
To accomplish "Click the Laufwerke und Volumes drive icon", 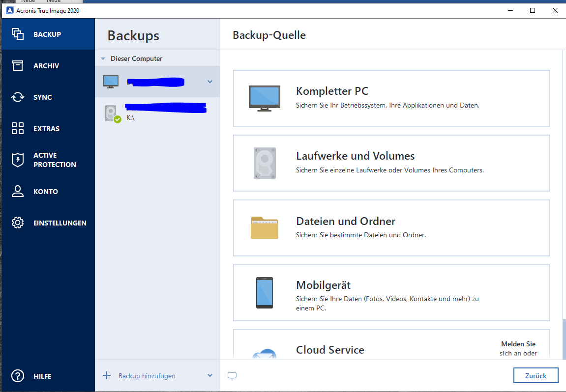I will [x=265, y=163].
